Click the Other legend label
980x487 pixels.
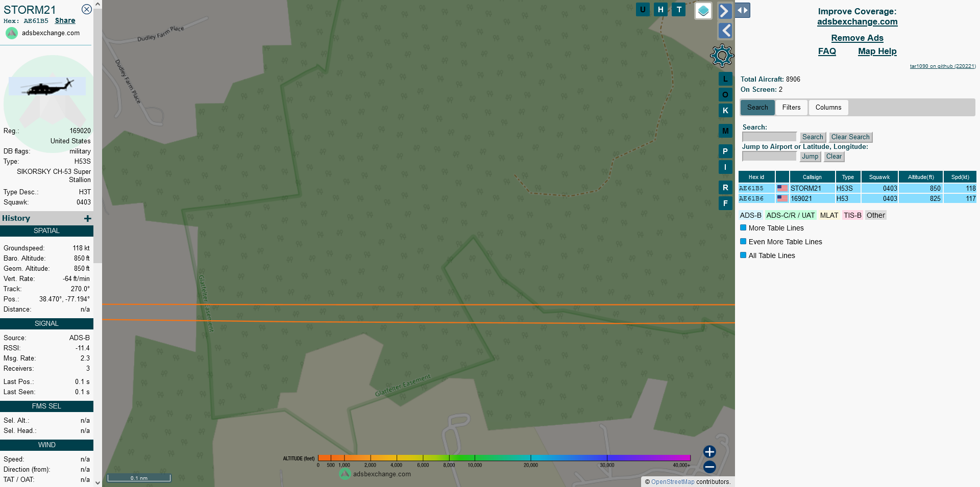point(876,215)
